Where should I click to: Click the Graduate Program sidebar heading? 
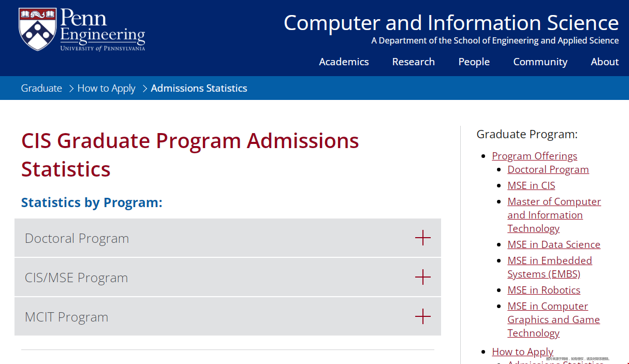coord(526,134)
